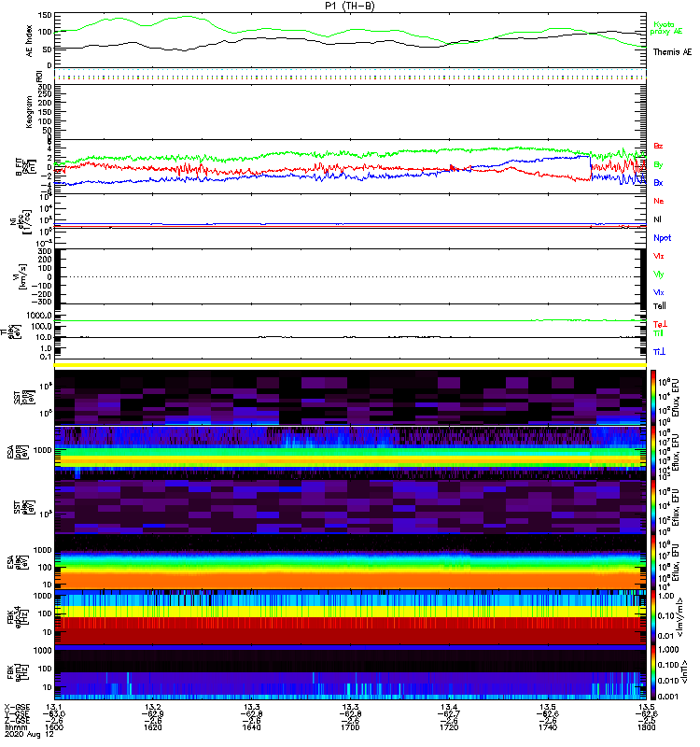Select the blue "Bx" legend label
Viewport: 700px width, 747px height.
pyautogui.click(x=658, y=182)
